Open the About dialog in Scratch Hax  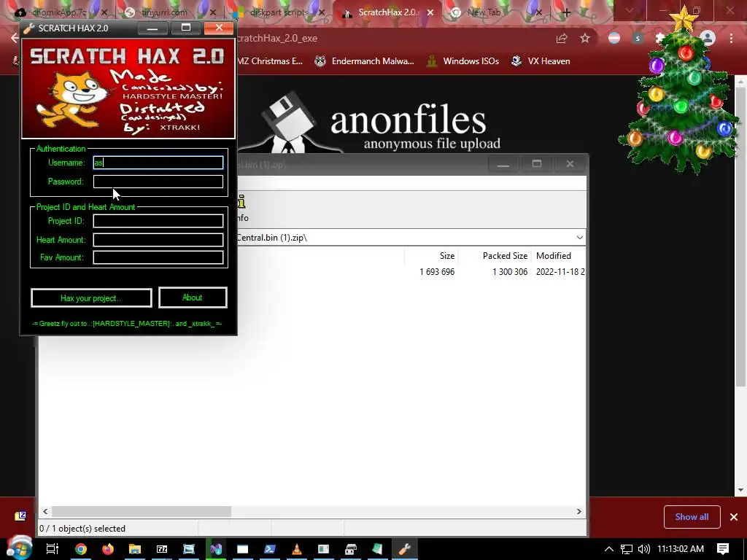coord(193,297)
